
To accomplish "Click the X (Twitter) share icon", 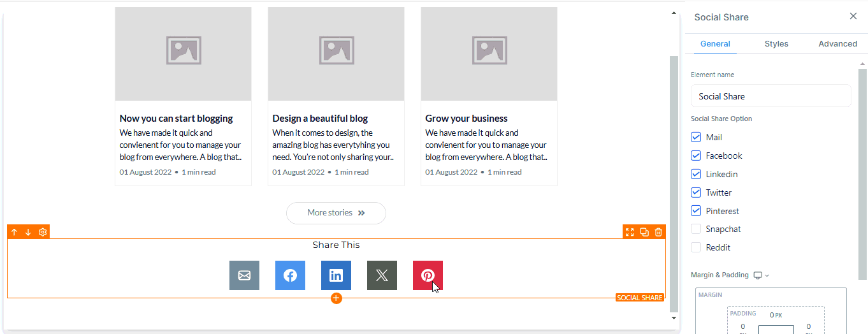I will (382, 275).
